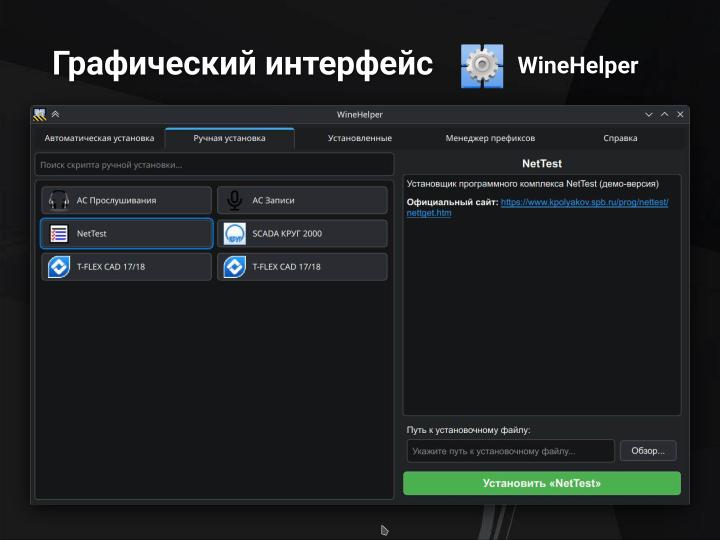Screen dimensions: 720x540
Task: Click the WineHelper gear logo in the slide header
Action: coord(482,66)
